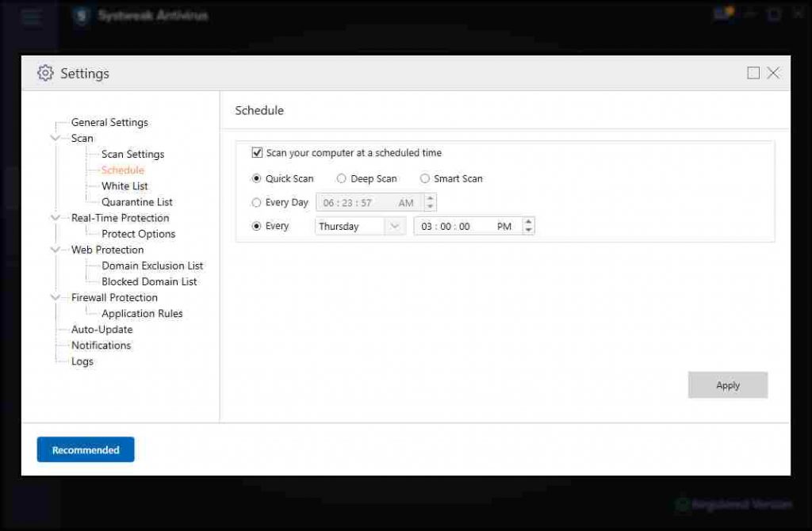Click the Settings gear icon in dialog header

point(45,73)
